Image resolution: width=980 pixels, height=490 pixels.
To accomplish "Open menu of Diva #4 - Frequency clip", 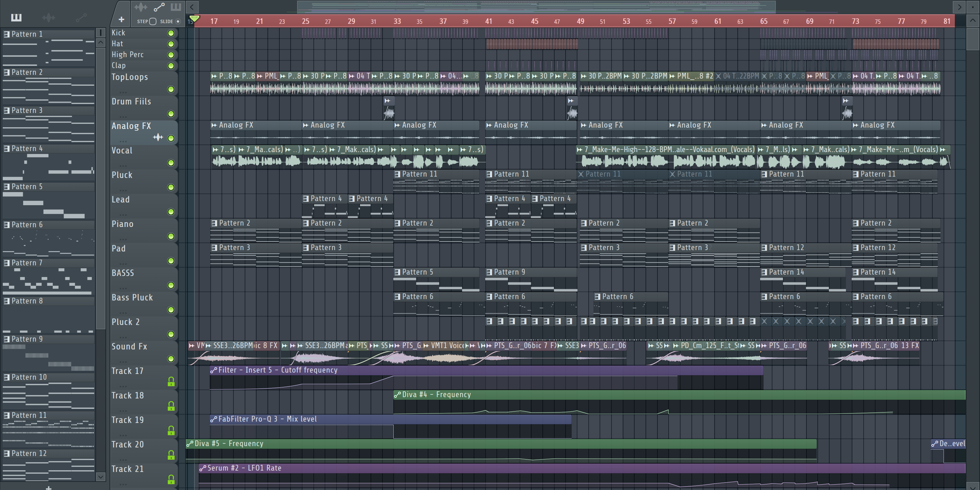I will 397,395.
